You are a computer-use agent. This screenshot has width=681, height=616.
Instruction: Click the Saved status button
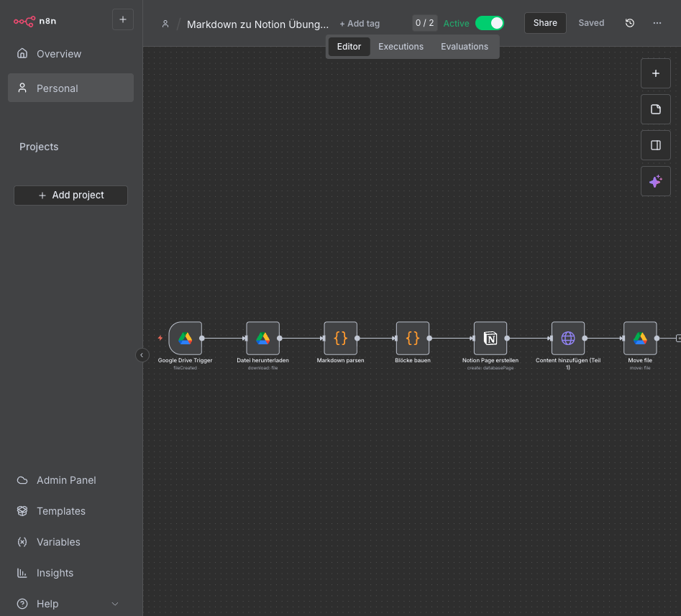pos(591,23)
